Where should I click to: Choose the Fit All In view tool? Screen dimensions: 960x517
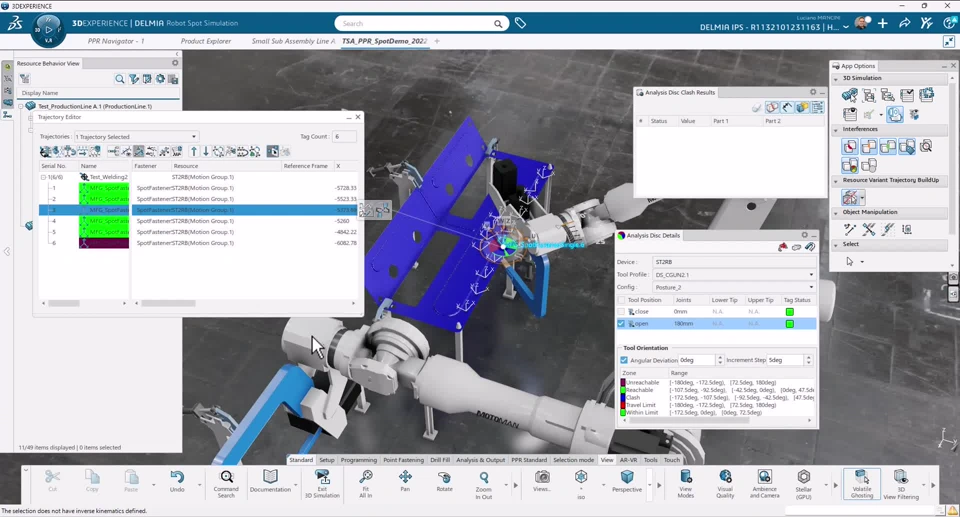click(x=366, y=483)
